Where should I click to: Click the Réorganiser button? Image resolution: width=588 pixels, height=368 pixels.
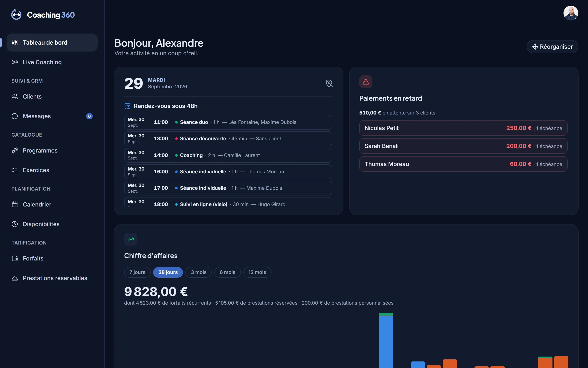click(552, 46)
